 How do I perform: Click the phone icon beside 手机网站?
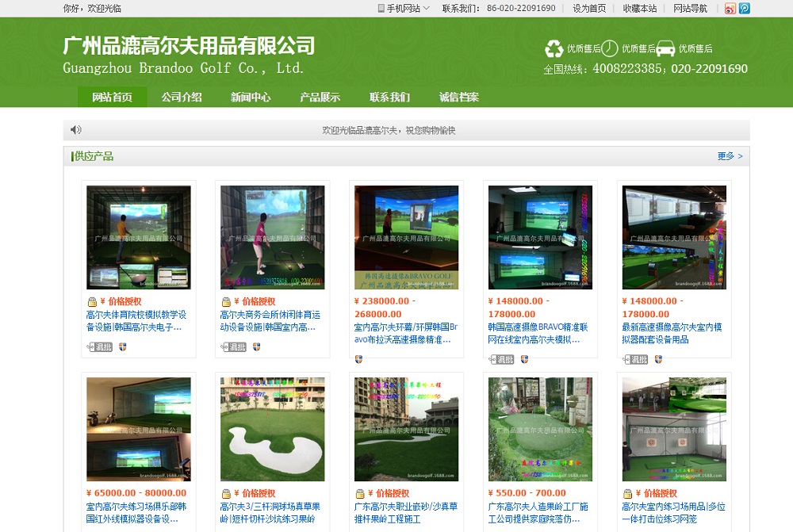point(381,8)
